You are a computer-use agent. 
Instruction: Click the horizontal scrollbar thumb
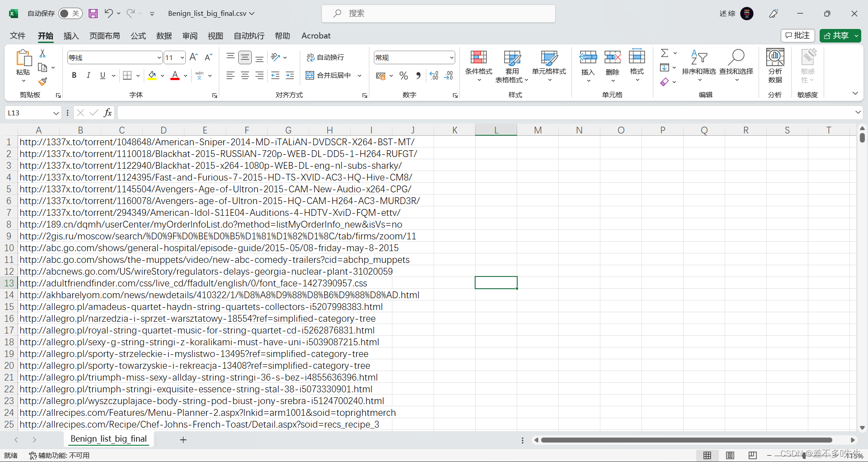pyautogui.click(x=686, y=440)
